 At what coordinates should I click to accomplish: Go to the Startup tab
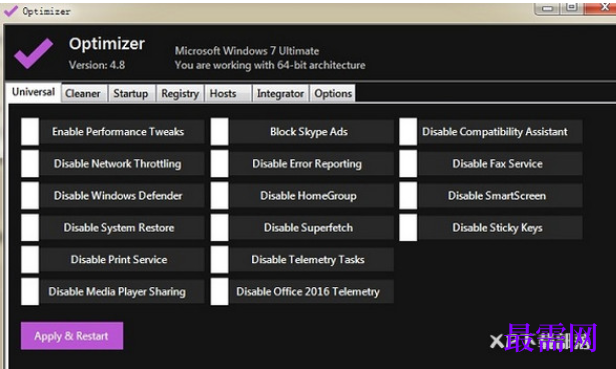[131, 94]
